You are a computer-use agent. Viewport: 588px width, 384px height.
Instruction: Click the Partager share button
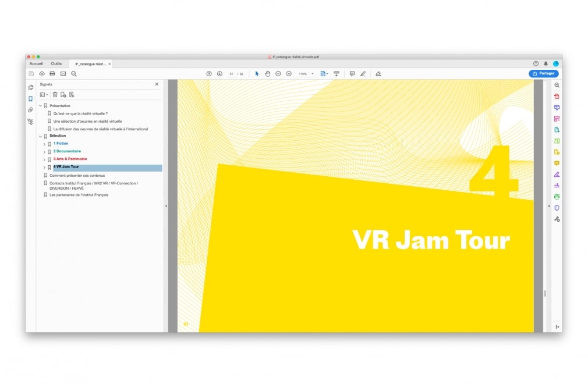[x=543, y=74]
